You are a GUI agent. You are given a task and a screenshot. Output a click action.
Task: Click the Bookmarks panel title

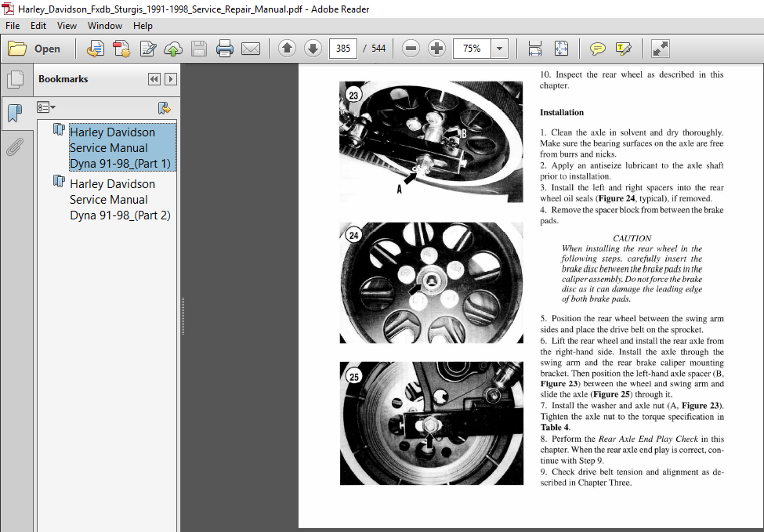tap(63, 79)
